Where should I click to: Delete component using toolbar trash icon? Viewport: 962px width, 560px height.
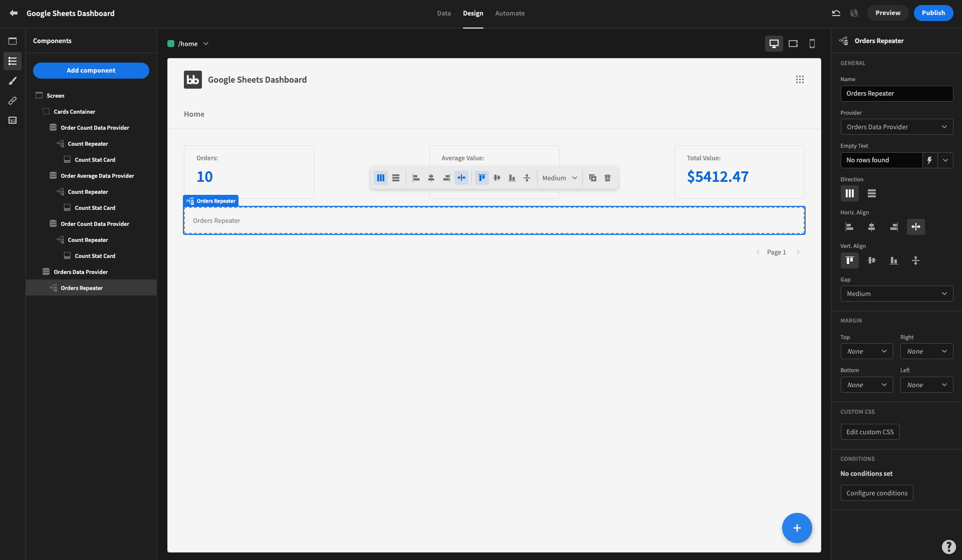(608, 178)
